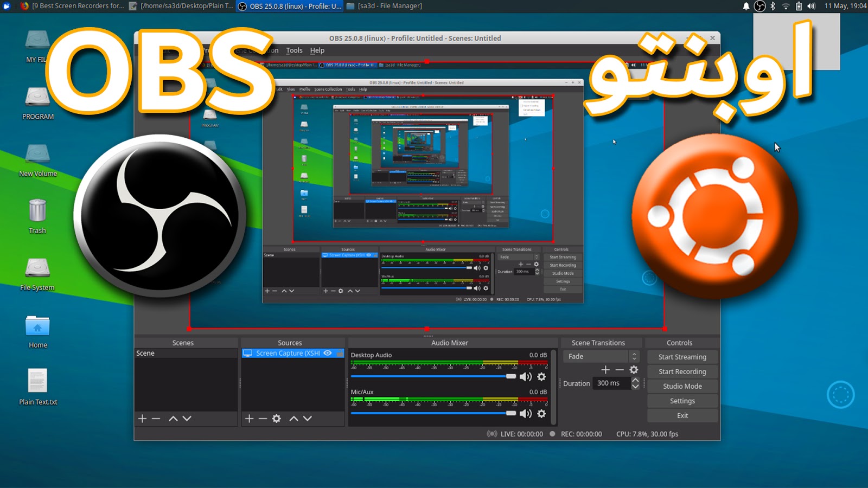Toggle visibility eye of the Screen Capture source
This screenshot has height=488, width=868.
pyautogui.click(x=328, y=353)
